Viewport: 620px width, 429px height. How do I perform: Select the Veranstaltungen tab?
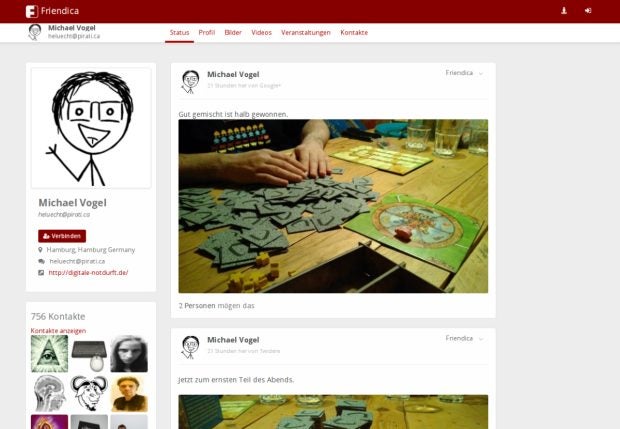306,33
